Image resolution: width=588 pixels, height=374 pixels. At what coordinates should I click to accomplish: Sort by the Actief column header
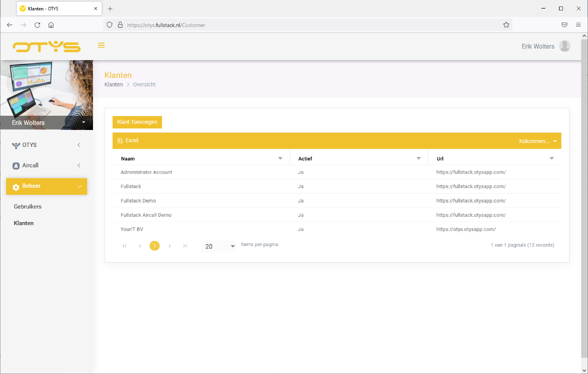click(305, 159)
